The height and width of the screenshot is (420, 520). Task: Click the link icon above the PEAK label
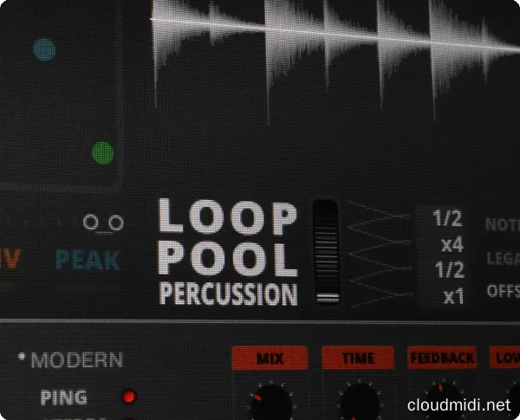(103, 223)
